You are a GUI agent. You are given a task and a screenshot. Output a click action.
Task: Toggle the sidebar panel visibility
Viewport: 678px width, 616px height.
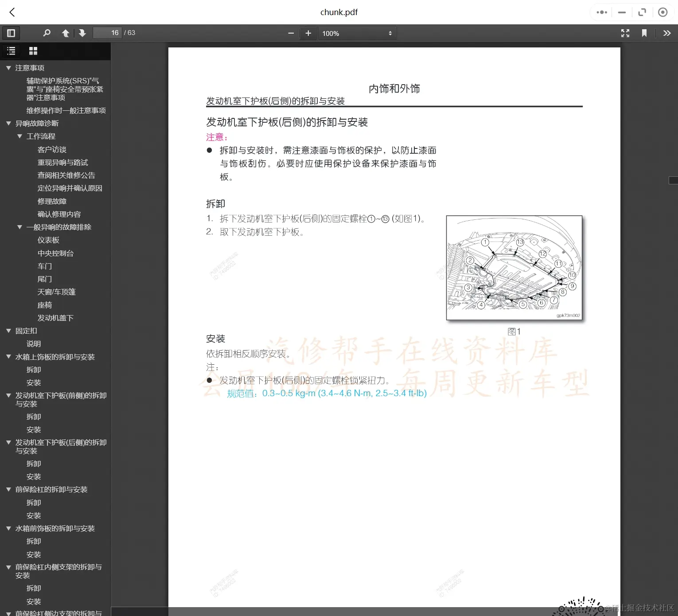tap(11, 33)
